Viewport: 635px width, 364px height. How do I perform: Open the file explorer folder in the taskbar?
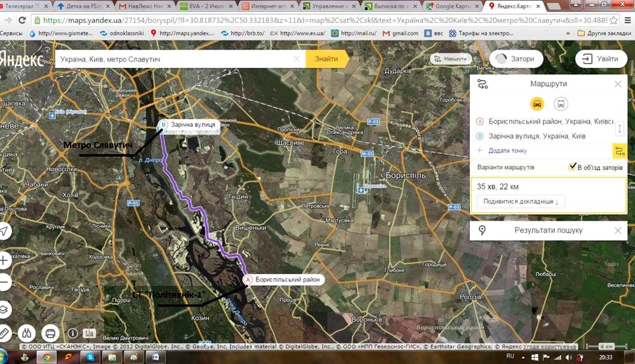pos(112,357)
